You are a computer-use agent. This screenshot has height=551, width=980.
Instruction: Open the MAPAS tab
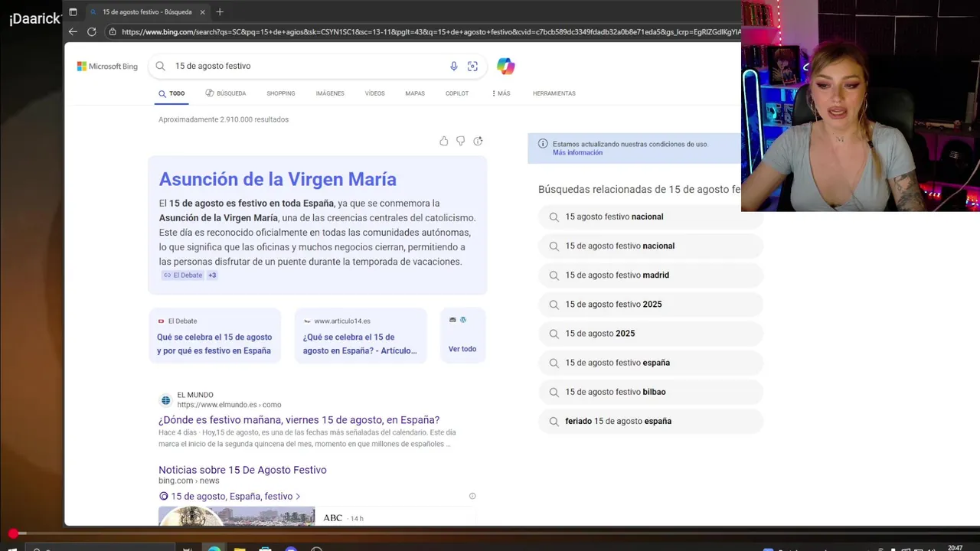pos(415,93)
